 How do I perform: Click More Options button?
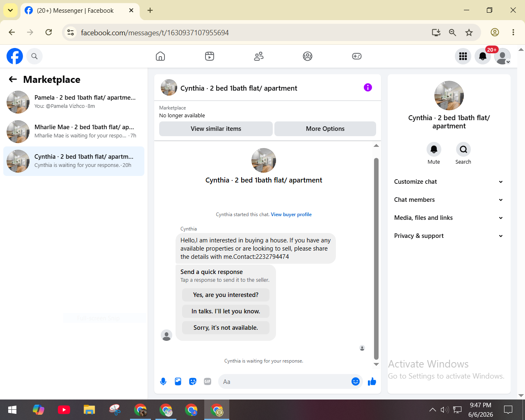tap(325, 129)
